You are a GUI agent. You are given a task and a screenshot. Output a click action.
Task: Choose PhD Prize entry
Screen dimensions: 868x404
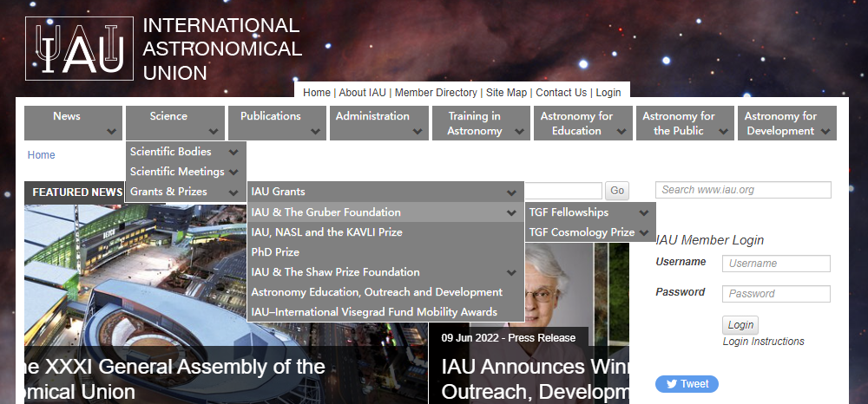[x=385, y=251]
